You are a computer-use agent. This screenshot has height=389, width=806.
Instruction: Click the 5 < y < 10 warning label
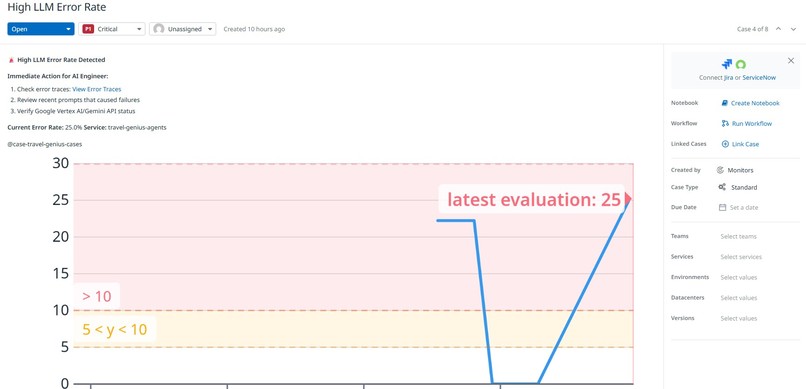click(x=115, y=329)
